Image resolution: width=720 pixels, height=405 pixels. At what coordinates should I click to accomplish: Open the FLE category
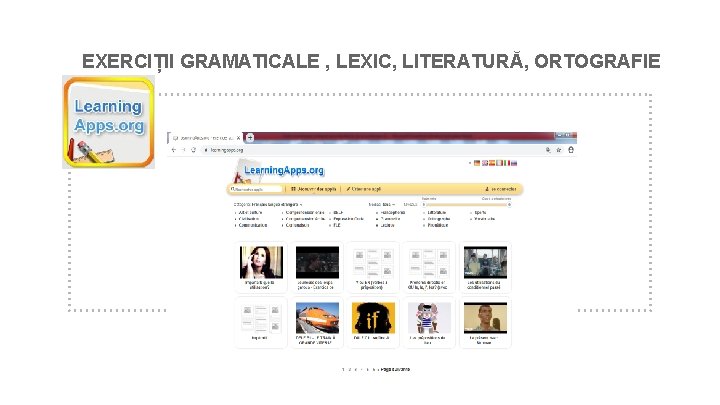pyautogui.click(x=337, y=225)
